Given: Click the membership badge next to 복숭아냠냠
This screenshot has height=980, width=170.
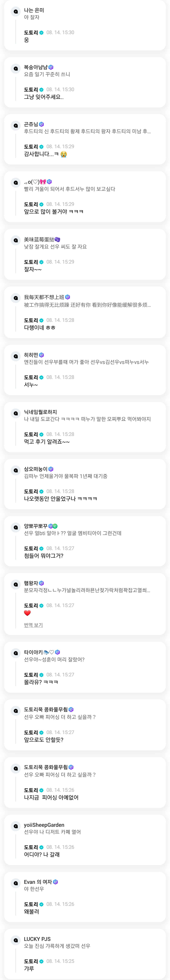Looking at the screenshot, I should click(51, 67).
